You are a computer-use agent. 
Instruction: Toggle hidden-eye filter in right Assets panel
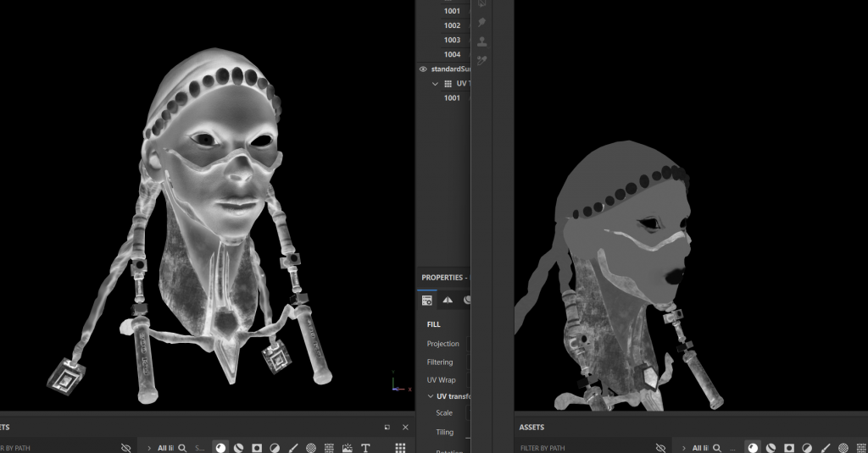pyautogui.click(x=661, y=448)
